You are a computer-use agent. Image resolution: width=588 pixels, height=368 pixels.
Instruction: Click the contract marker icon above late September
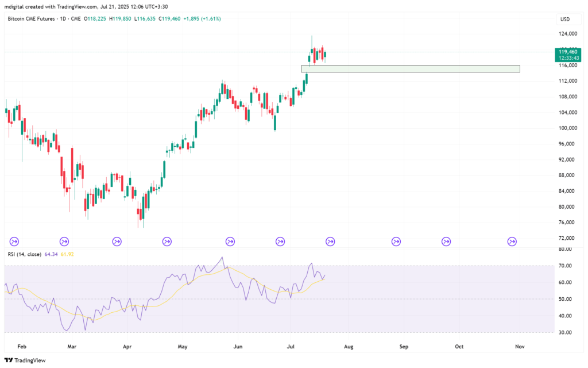click(x=446, y=241)
